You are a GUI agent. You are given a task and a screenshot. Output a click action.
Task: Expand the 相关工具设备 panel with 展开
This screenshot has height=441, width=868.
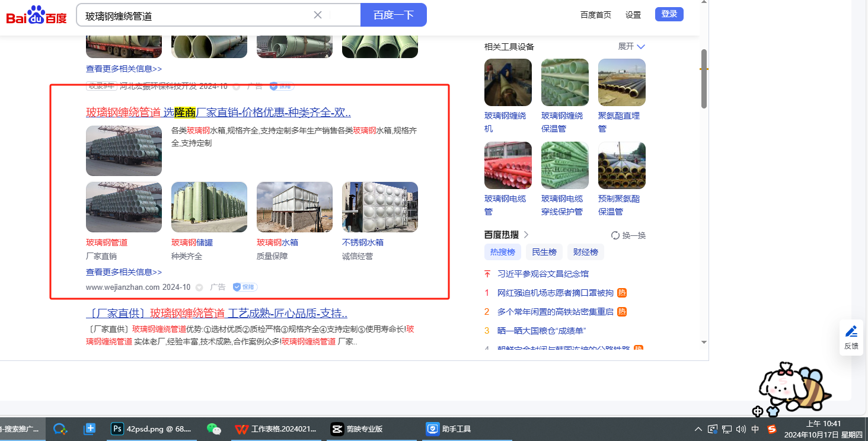coord(631,46)
